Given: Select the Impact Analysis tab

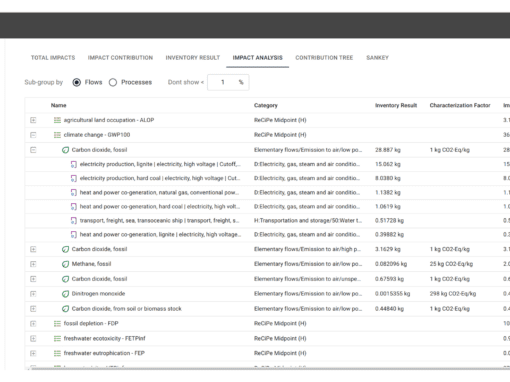Looking at the screenshot, I should click(x=257, y=58).
